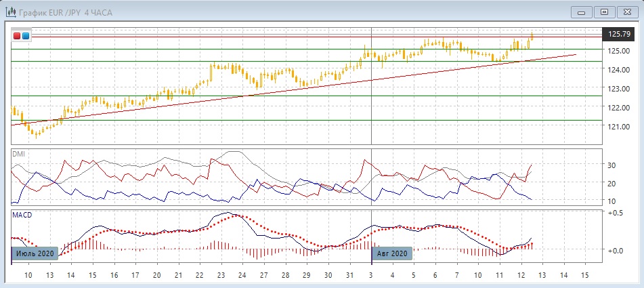
Task: Click the +0.5 MACD scale label
Action: point(616,213)
